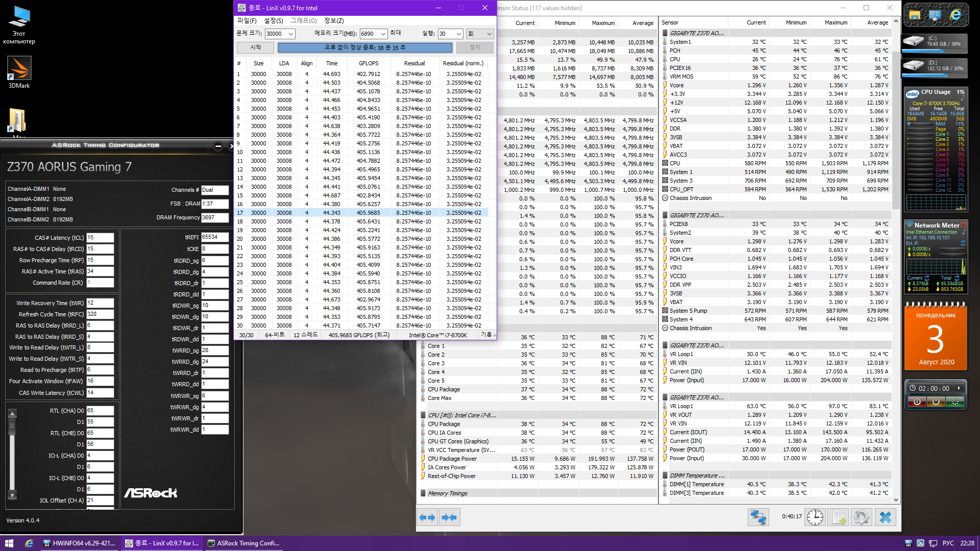980x551 pixels.
Task: Launch Internet Explorer from sidebar gadget
Action: tap(955, 15)
